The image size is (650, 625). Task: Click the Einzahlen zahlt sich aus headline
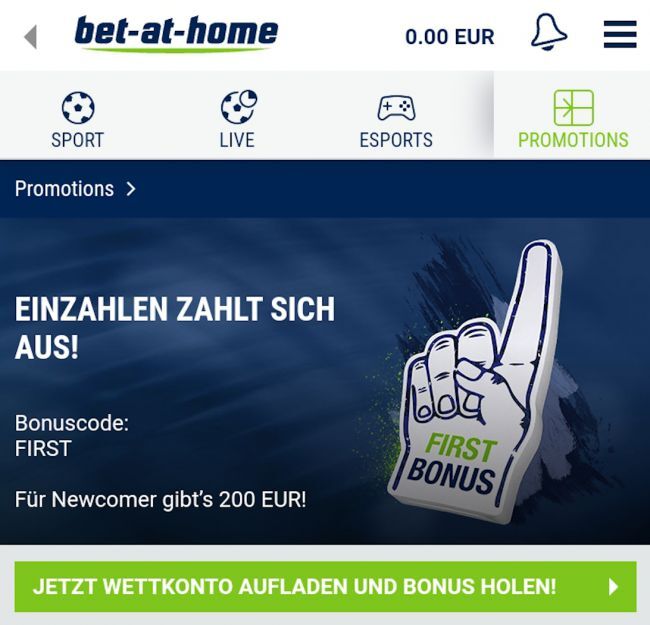[x=175, y=328]
